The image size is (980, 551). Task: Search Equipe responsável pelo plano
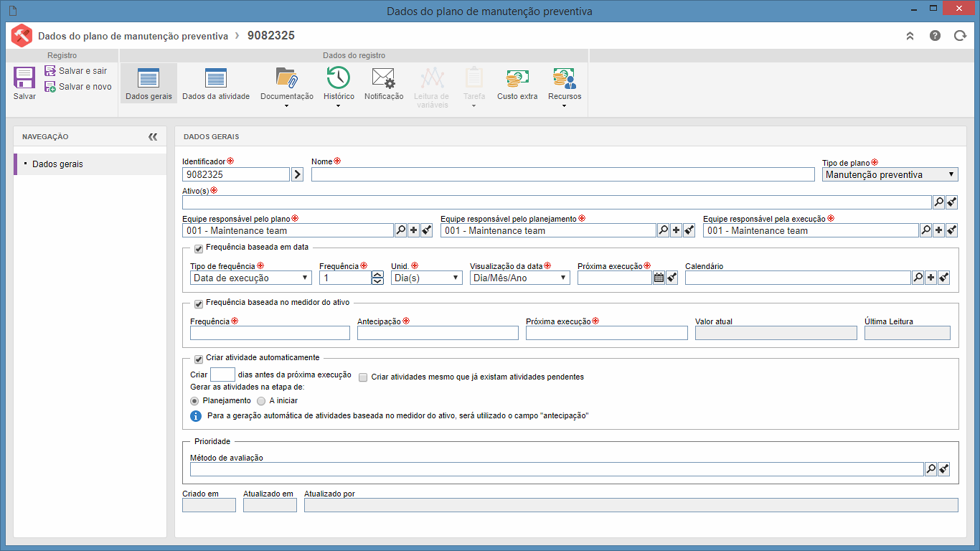click(x=400, y=230)
